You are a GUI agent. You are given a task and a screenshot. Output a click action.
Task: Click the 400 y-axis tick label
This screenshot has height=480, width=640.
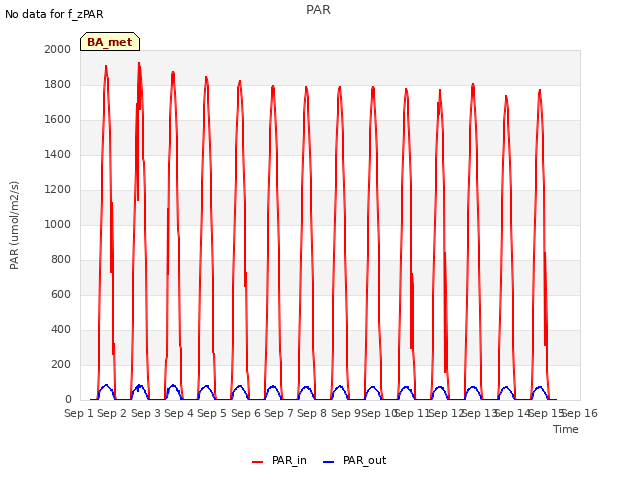point(61,329)
